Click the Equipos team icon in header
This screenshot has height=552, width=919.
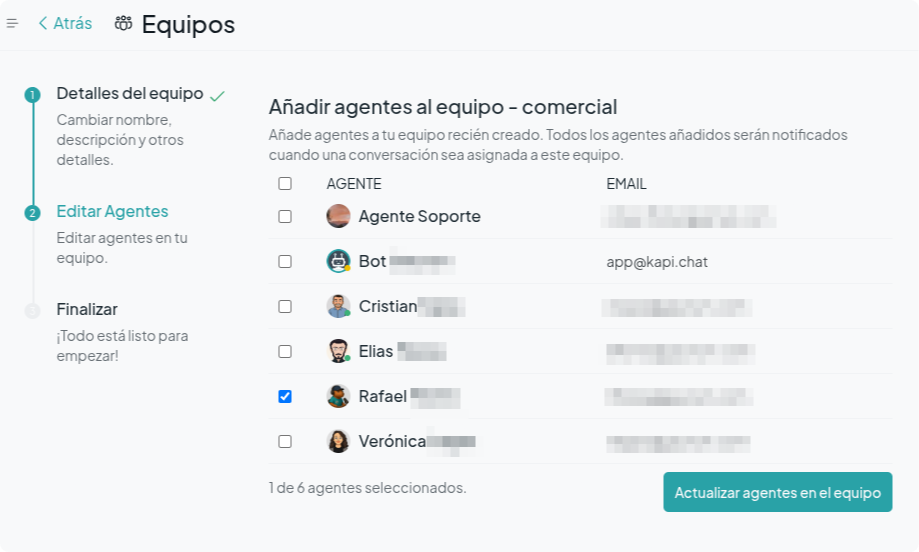pyautogui.click(x=123, y=23)
